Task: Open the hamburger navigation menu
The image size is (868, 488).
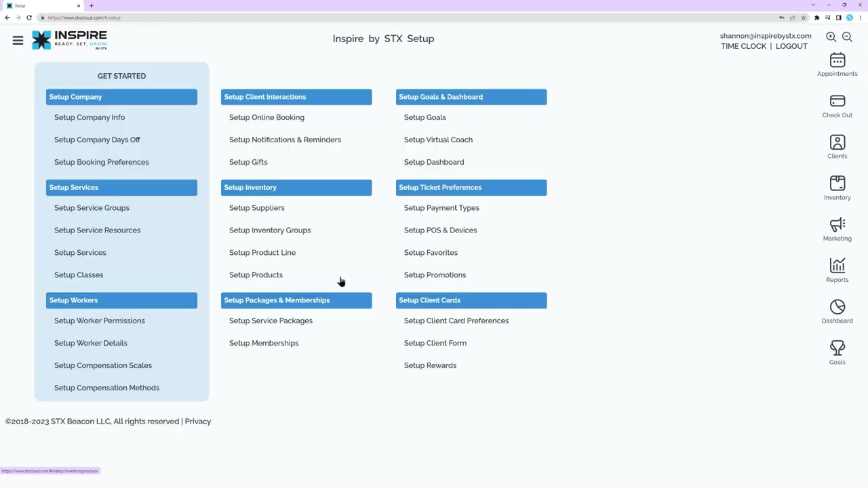Action: pos(18,41)
